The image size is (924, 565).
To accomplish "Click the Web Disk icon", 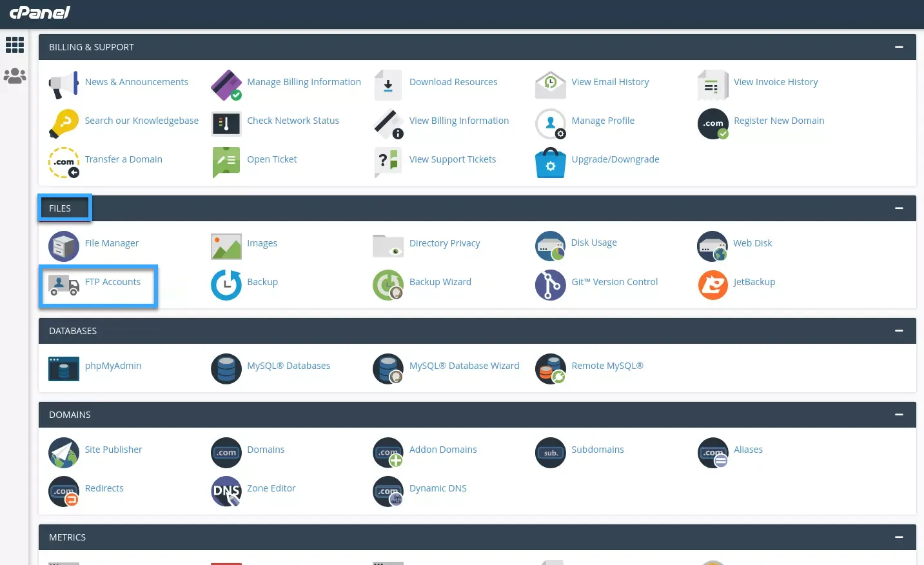I will click(x=713, y=246).
